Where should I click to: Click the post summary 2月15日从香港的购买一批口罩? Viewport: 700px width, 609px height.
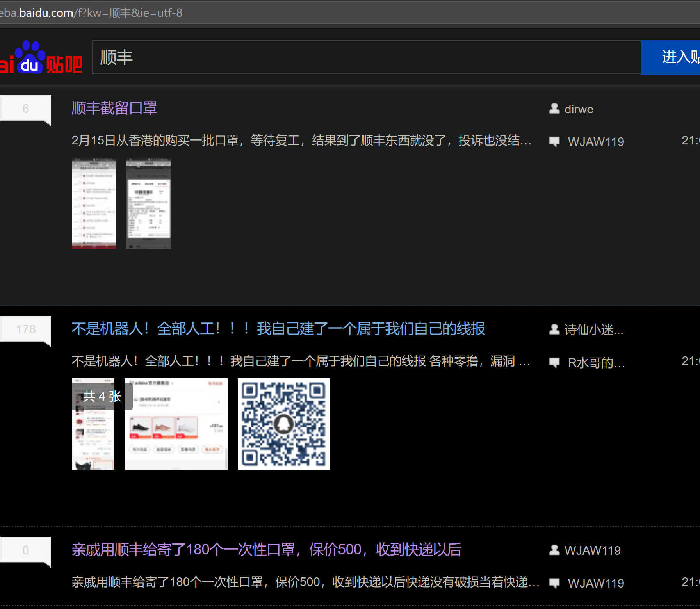point(301,141)
